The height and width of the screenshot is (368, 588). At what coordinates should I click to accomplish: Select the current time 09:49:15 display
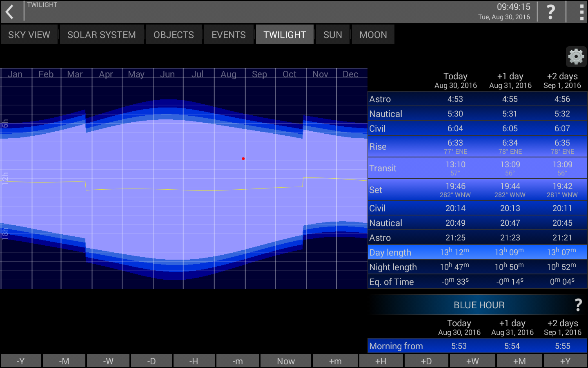click(x=513, y=7)
